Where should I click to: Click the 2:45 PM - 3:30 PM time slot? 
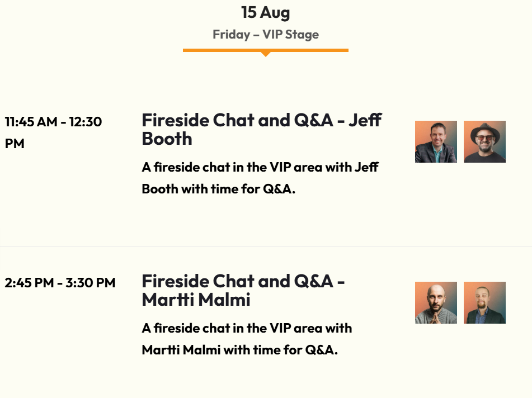[x=60, y=283]
